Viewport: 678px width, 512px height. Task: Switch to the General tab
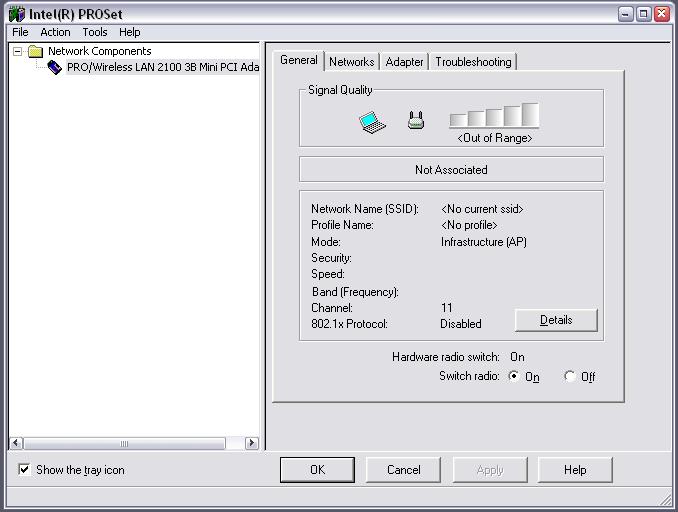(298, 60)
